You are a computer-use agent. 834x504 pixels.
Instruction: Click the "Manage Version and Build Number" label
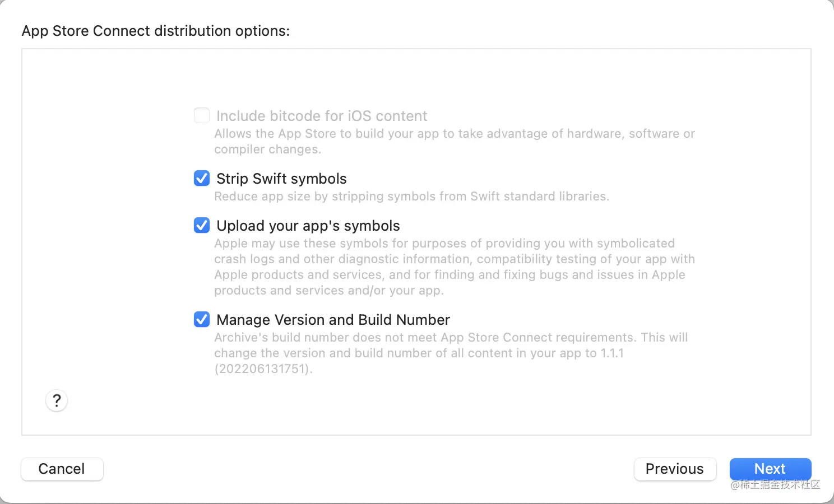(333, 320)
